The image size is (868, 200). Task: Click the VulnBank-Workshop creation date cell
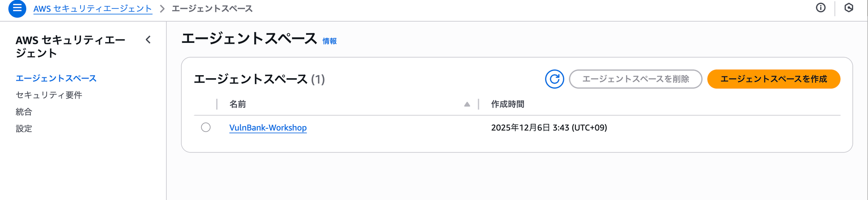click(x=549, y=128)
